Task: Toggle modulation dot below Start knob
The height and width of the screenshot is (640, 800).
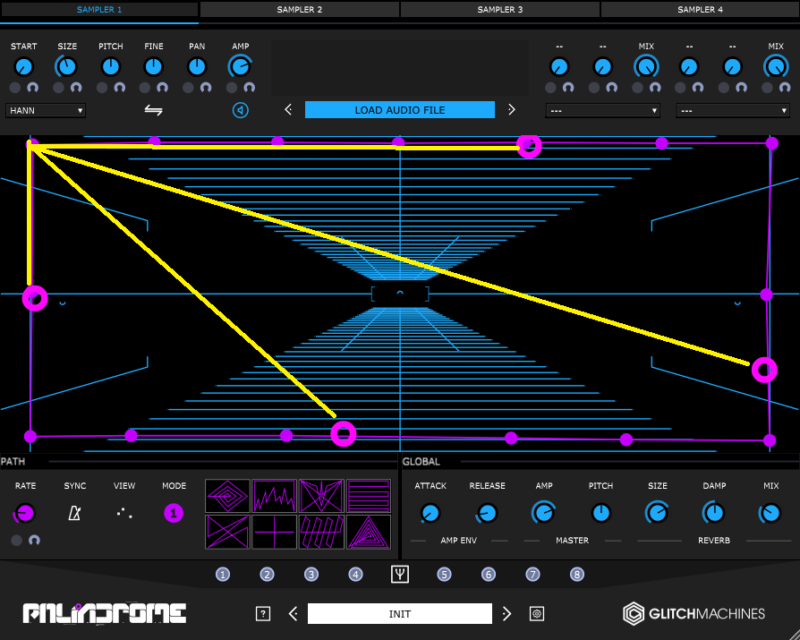Action: coord(17,88)
